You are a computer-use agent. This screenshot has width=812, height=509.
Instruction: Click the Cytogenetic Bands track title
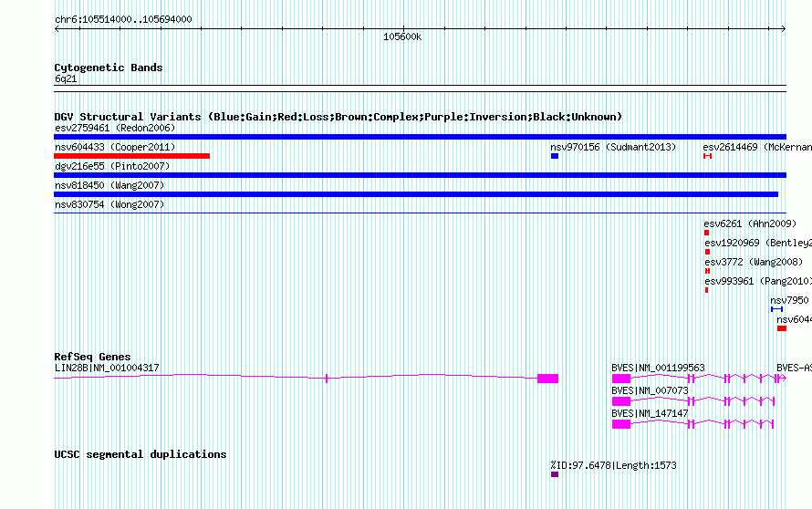point(109,68)
